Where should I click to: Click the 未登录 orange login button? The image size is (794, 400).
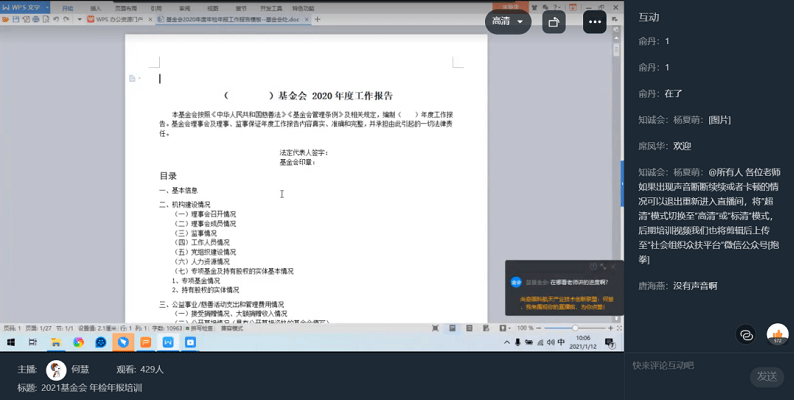pyautogui.click(x=509, y=7)
